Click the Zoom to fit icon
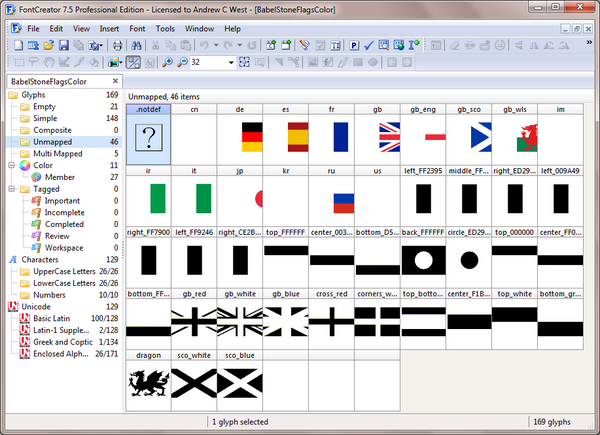Viewport: 600px width, 435px height. pos(244,62)
